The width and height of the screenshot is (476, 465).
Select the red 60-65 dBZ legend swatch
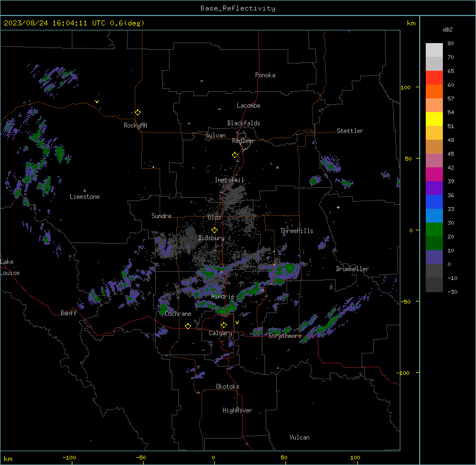point(434,77)
